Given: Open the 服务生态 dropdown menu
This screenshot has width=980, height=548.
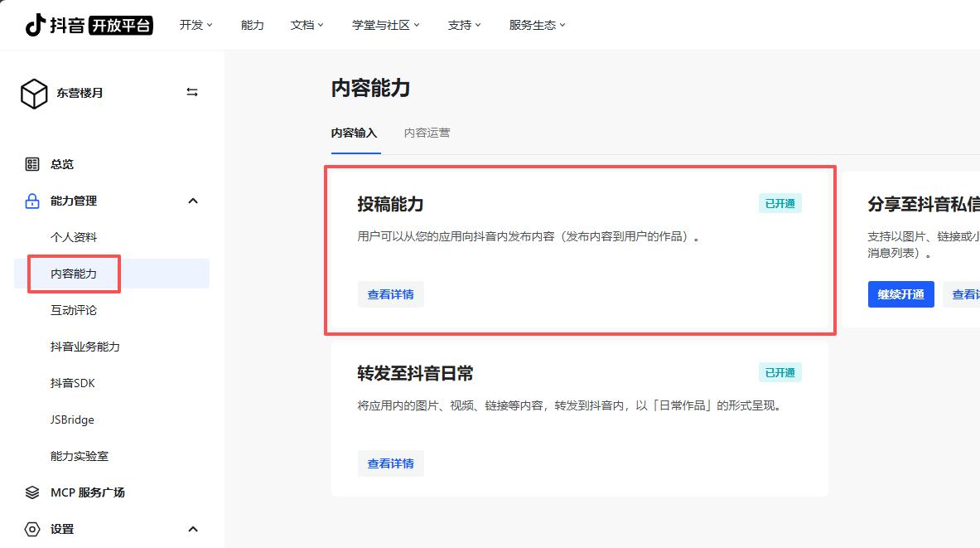Looking at the screenshot, I should tap(537, 25).
